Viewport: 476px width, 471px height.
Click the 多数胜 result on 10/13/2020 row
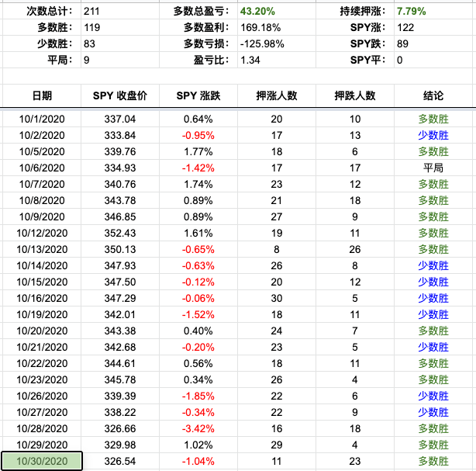tap(433, 250)
